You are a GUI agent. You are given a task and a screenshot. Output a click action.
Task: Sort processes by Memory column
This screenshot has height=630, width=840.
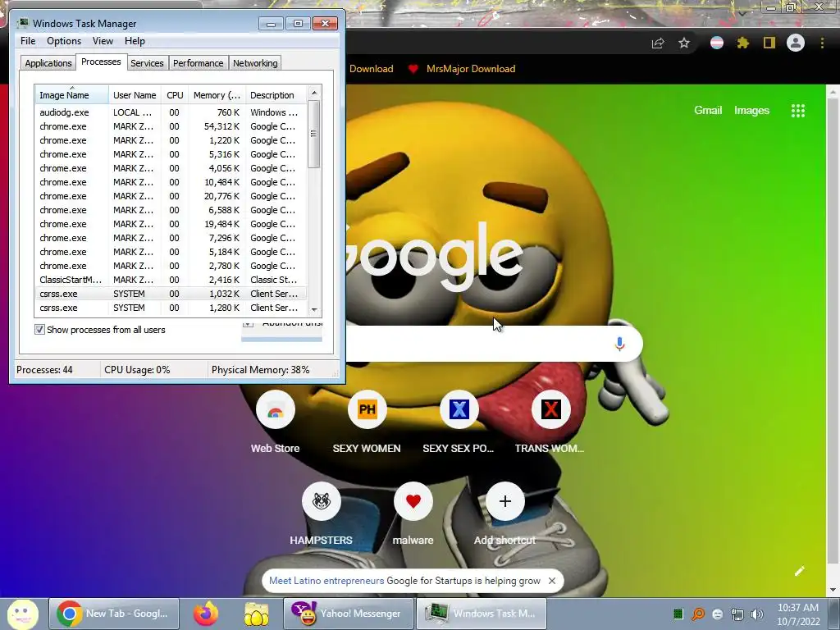(x=217, y=95)
